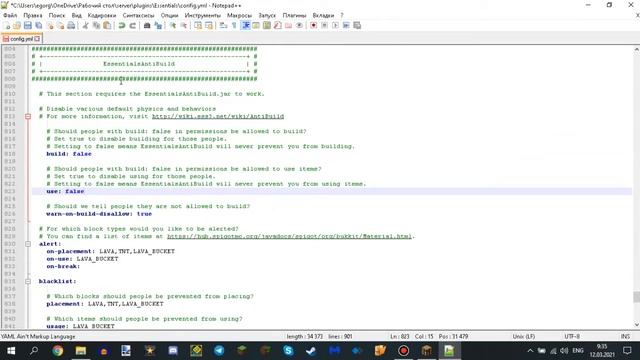Open Chrome from the taskbar

tap(58, 351)
